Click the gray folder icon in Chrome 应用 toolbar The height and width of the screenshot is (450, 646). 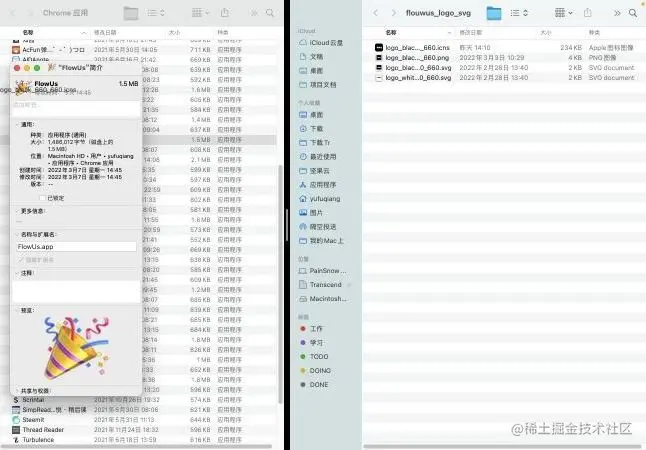tap(131, 13)
